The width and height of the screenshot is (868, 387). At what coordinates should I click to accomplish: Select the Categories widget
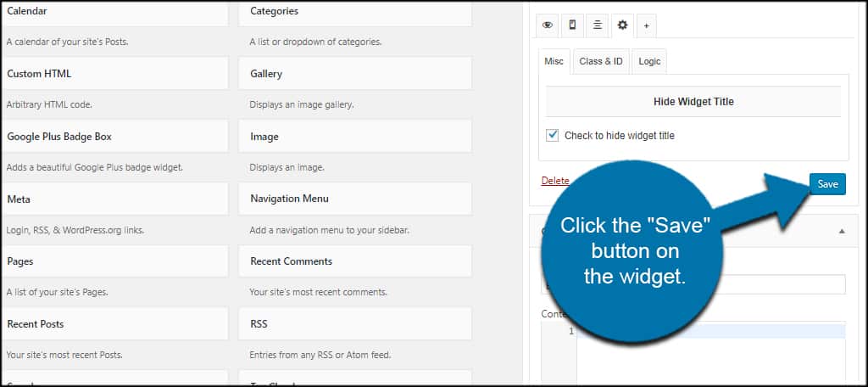pyautogui.click(x=355, y=14)
